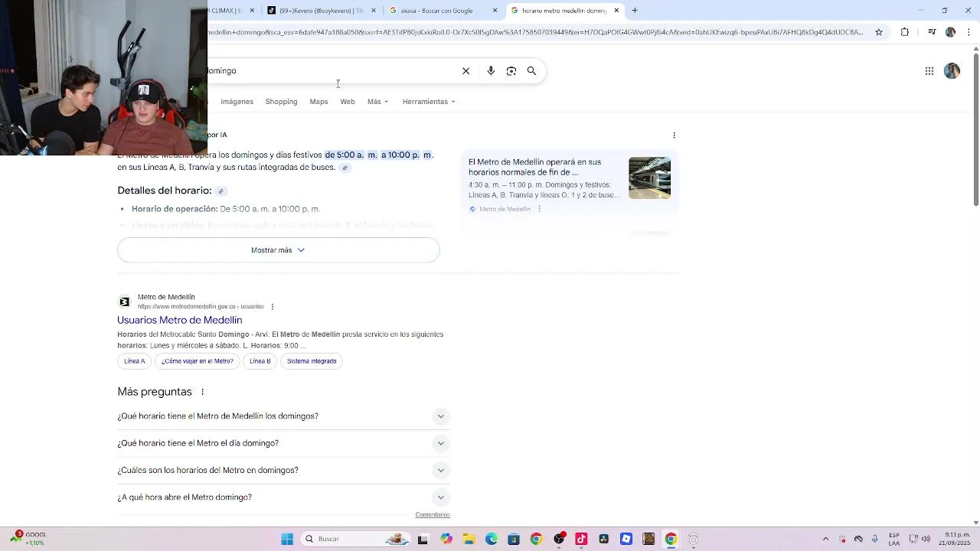Open '¿Cómo viajar en el Metro?' chip
The height and width of the screenshot is (551, 980).
[198, 361]
